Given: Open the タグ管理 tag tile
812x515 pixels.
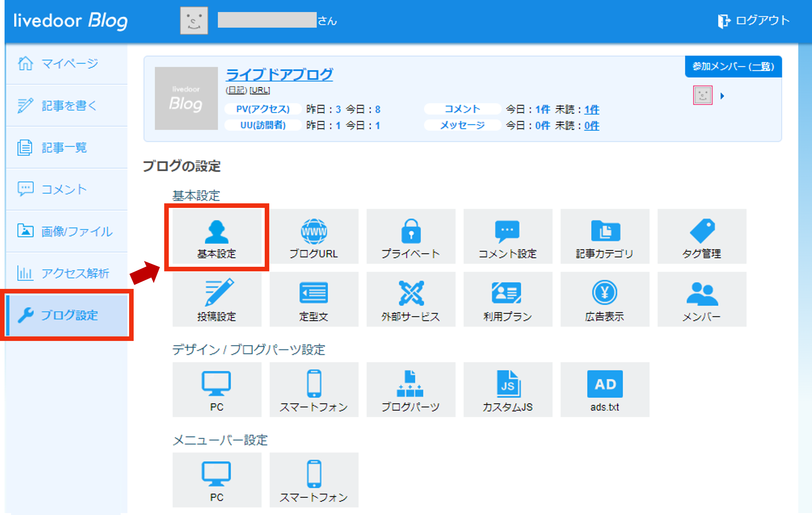Looking at the screenshot, I should tap(702, 237).
